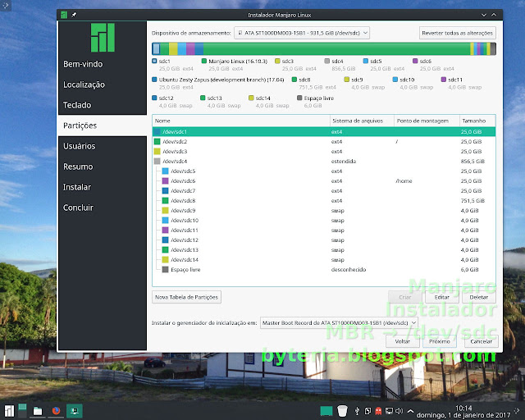This screenshot has height=420, width=525.
Task: Select the Partições step in sidebar
Action: tap(103, 126)
